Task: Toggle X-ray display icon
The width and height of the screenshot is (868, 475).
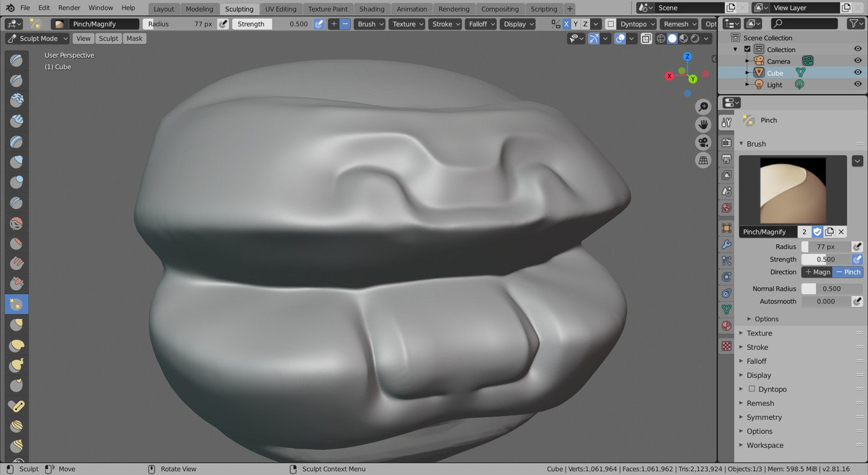Action: (646, 39)
